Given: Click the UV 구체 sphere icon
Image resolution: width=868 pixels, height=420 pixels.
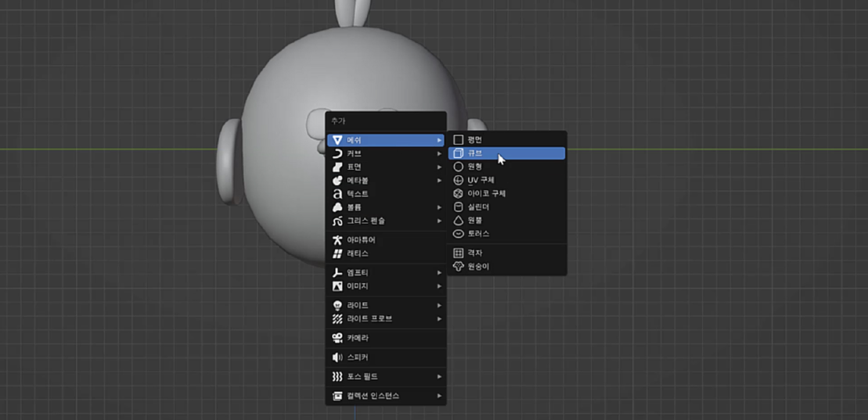Looking at the screenshot, I should point(458,181).
